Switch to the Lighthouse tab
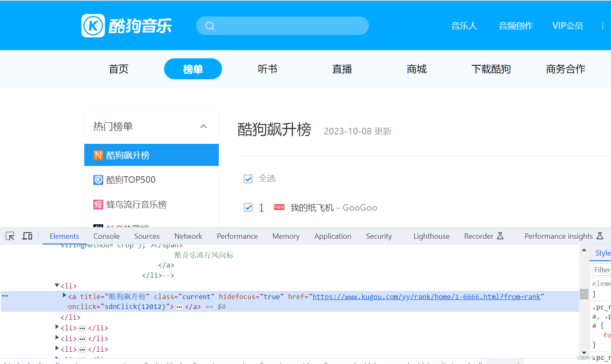The width and height of the screenshot is (611, 364). tap(431, 236)
